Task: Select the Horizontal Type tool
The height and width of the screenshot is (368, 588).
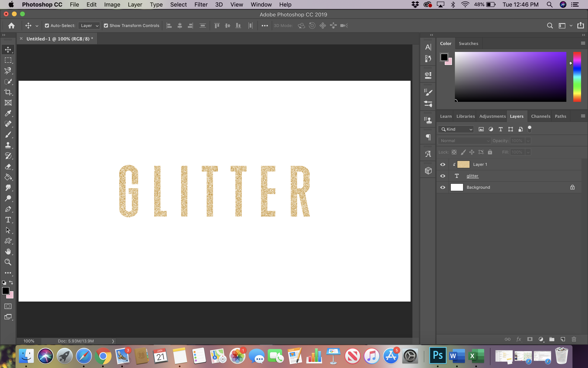Action: 8,220
